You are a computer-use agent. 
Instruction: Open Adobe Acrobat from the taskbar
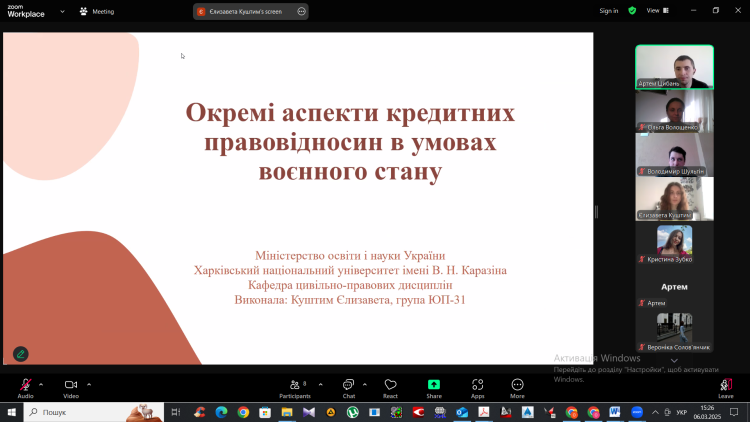484,412
